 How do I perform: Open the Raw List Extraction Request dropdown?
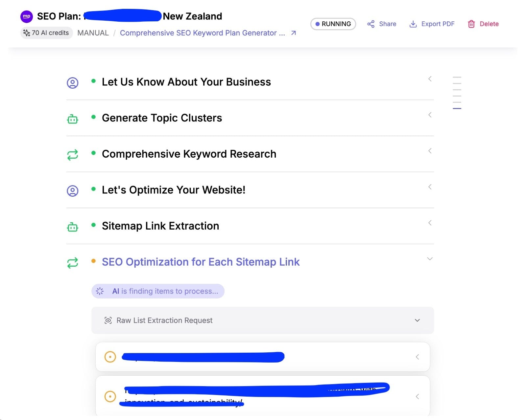[x=417, y=321]
